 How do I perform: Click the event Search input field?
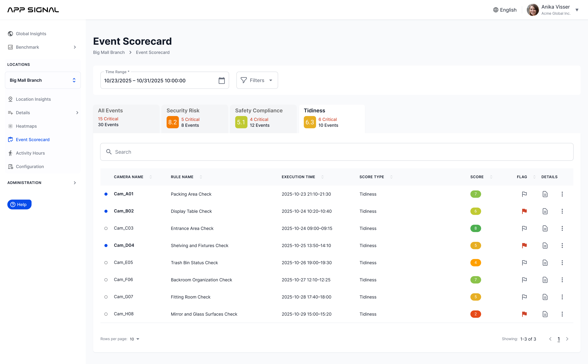(x=337, y=152)
